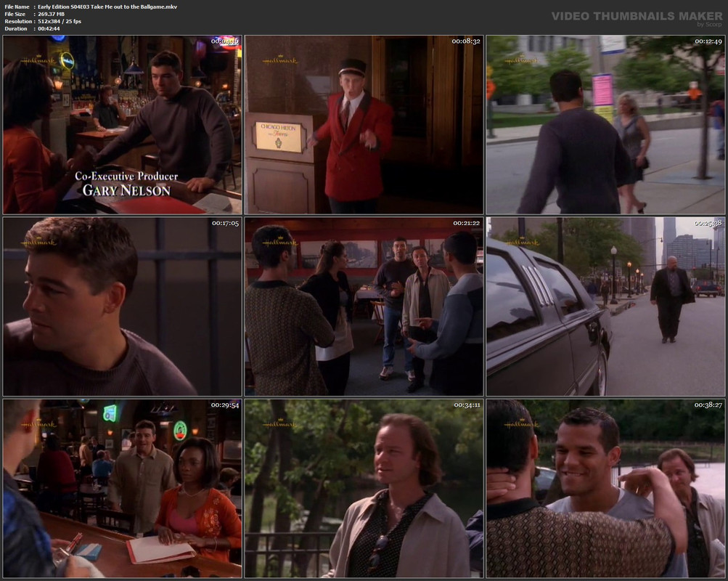
Task: Click the 00:21:22 timestamp label
Action: [466, 224]
